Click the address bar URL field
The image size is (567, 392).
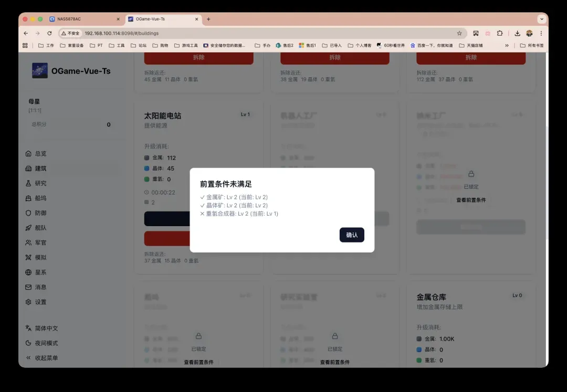(x=262, y=33)
